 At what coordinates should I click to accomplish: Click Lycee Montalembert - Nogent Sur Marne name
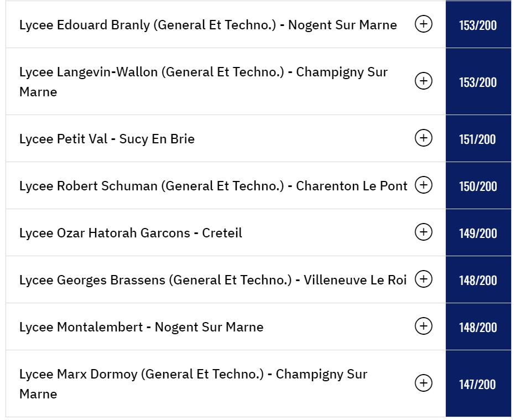141,327
